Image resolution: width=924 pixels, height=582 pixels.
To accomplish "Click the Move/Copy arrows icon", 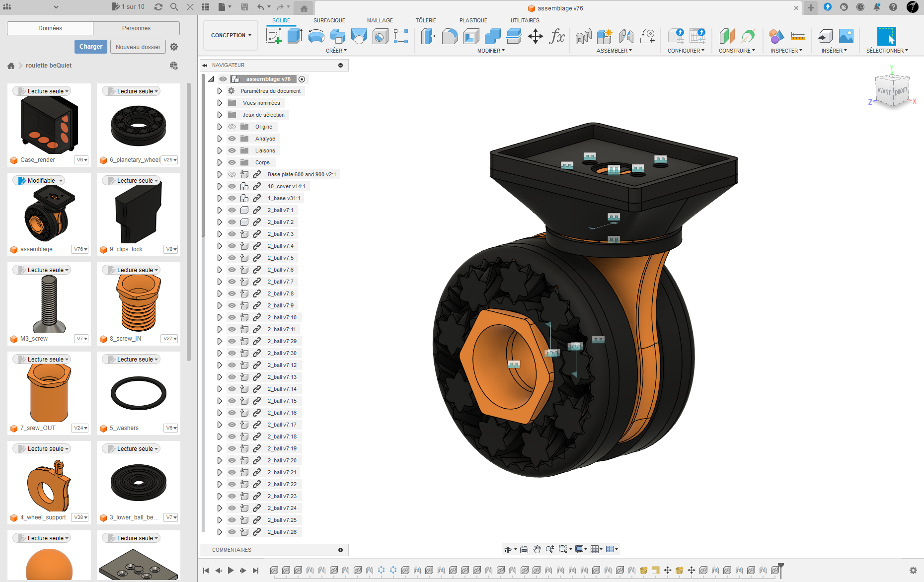I will point(535,36).
